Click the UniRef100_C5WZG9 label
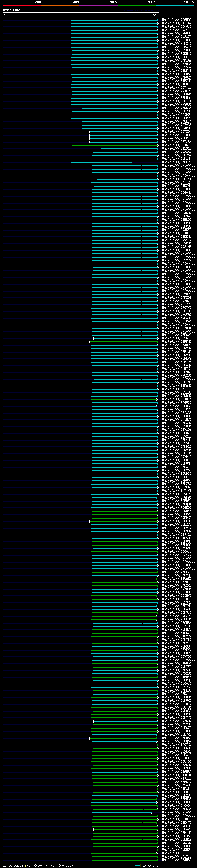 (177, 111)
